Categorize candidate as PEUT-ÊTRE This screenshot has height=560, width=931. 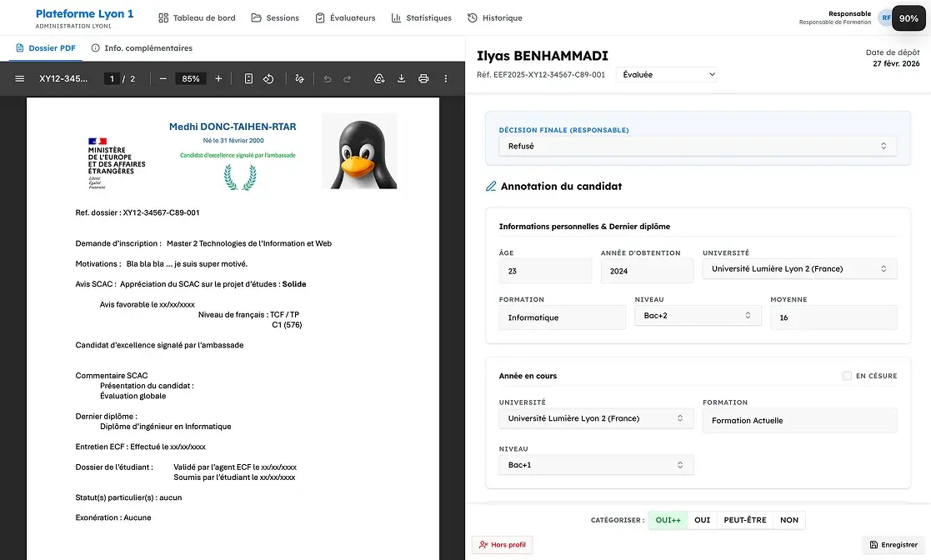[745, 520]
